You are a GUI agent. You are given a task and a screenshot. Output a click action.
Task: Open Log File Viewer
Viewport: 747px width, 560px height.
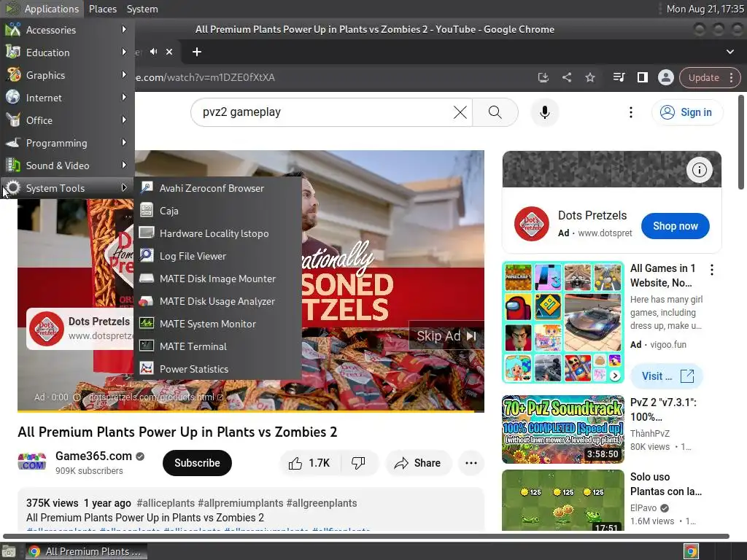[x=217, y=256]
